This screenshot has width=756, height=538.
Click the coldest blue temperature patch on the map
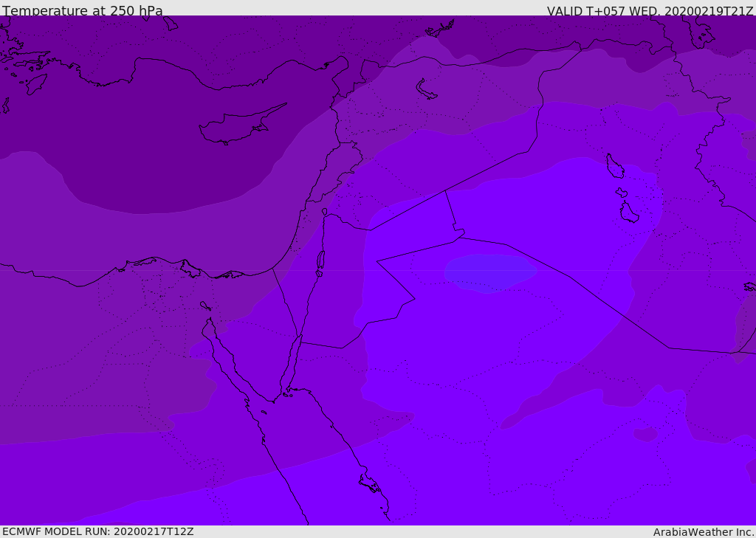490,273
